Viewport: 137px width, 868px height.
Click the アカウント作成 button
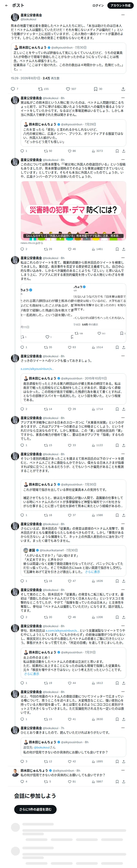(x=120, y=5)
